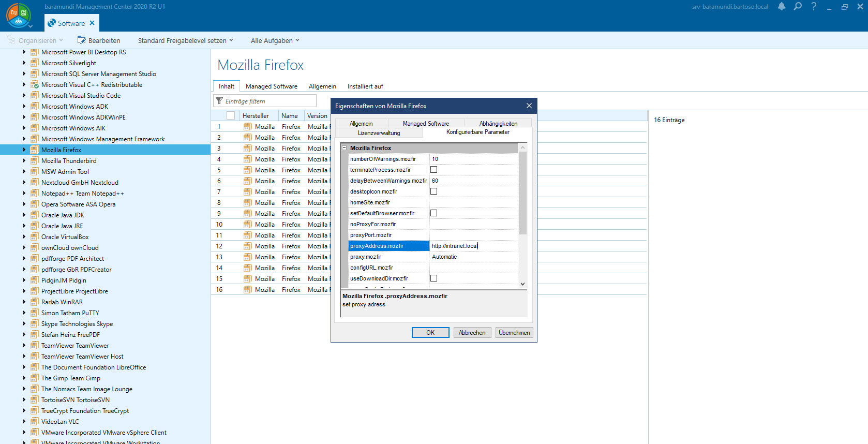Check the select-all checkbox in list header
The width and height of the screenshot is (868, 444).
click(x=231, y=116)
